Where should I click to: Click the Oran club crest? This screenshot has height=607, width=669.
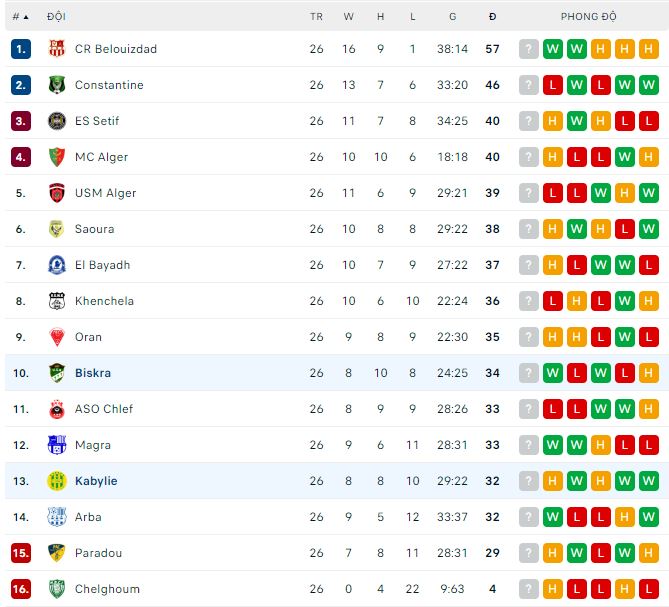click(56, 337)
